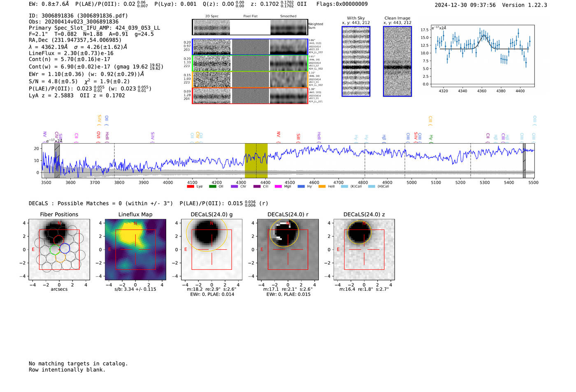
Task: Open the DECaLS(24.0) z image
Action: tap(364, 250)
